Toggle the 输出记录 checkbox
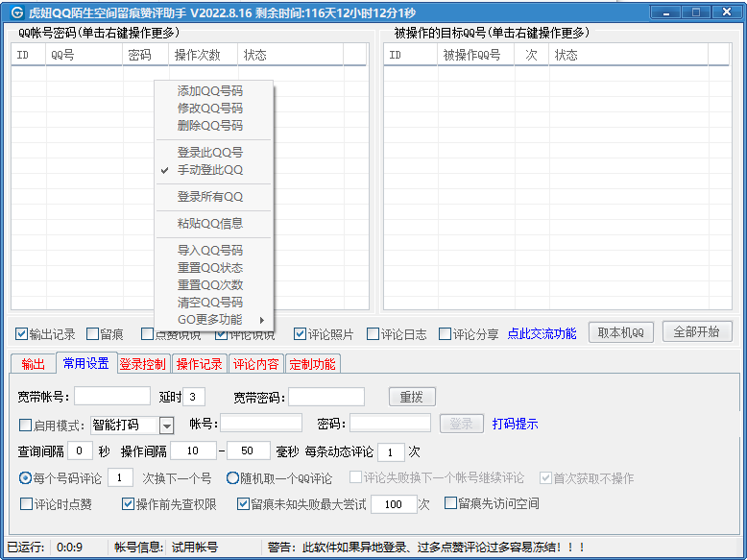 (21, 333)
